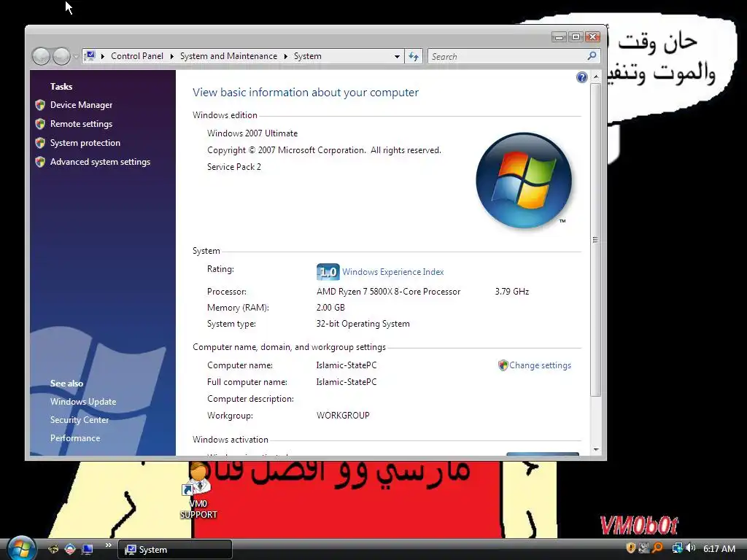Click the computer icon in address bar
This screenshot has height=560, width=747.
click(90, 56)
